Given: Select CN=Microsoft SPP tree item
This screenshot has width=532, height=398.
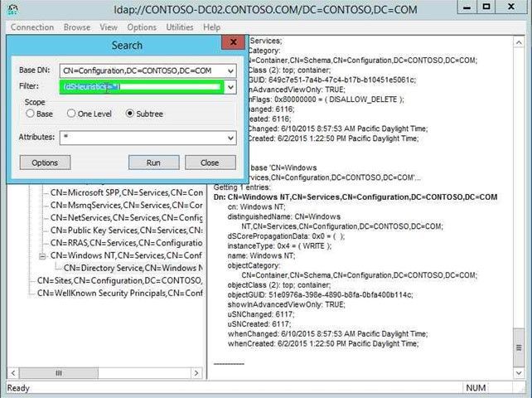Looking at the screenshot, I should 127,192.
